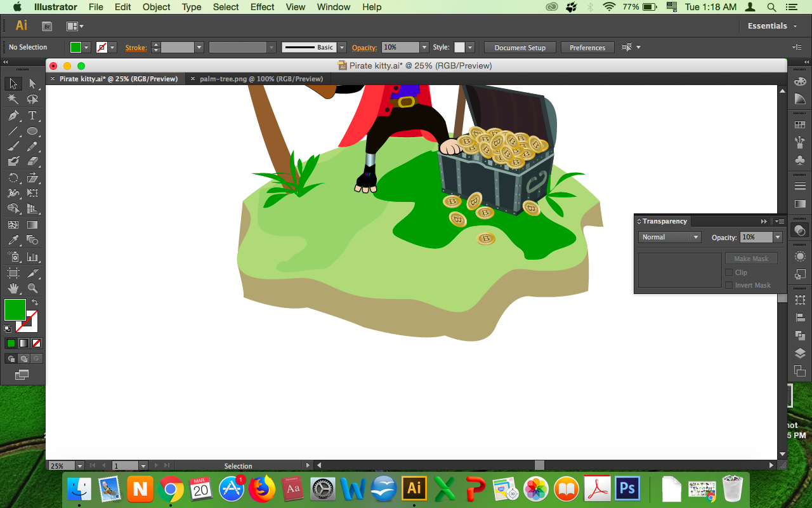Open the Swatches panel icon
This screenshot has height=508, width=812.
(800, 125)
